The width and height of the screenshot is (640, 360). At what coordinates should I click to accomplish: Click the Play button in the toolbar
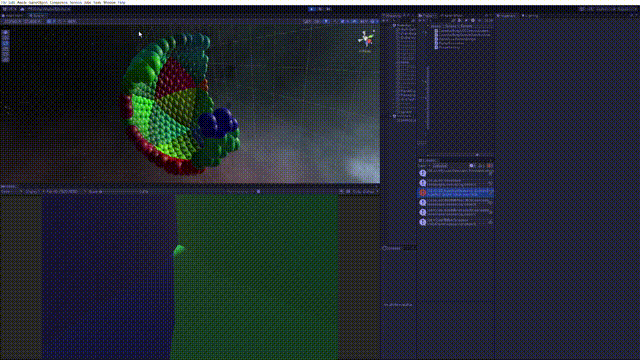pyautogui.click(x=312, y=9)
